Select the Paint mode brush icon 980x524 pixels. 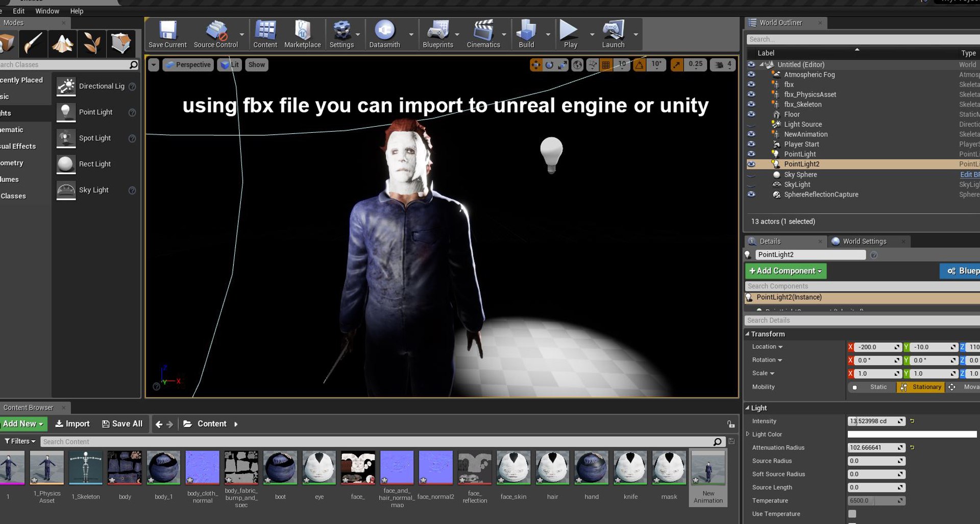(x=33, y=43)
